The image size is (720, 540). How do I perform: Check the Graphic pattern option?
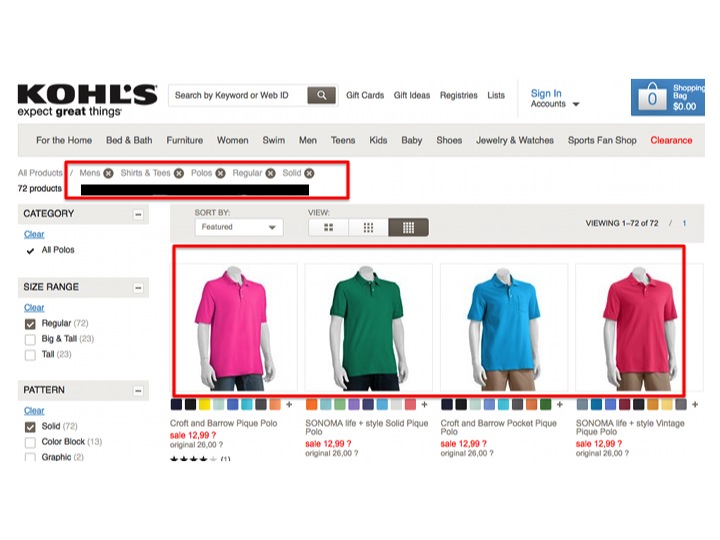click(x=30, y=457)
